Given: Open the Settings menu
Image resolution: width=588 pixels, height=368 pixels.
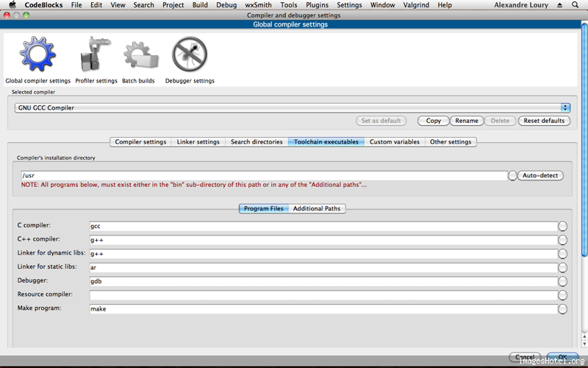Looking at the screenshot, I should point(349,5).
